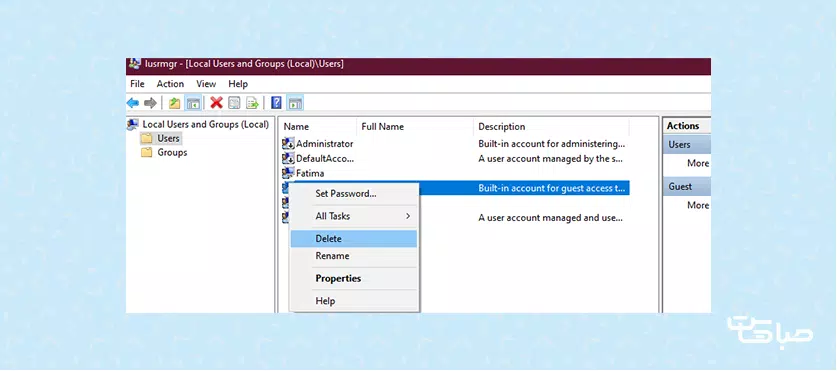Screen dimensions: 837x371
Task: Choose Rename in the context menu
Action: (353, 256)
